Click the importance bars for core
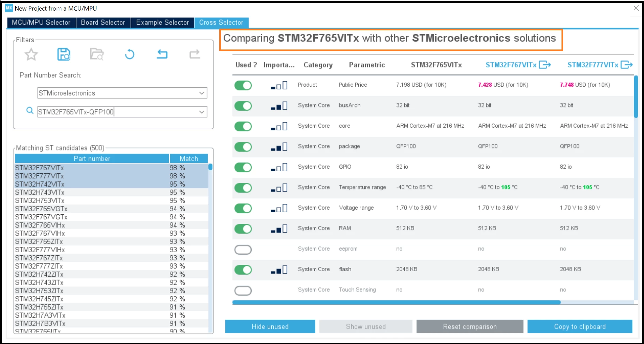This screenshot has height=344, width=644. click(x=279, y=126)
